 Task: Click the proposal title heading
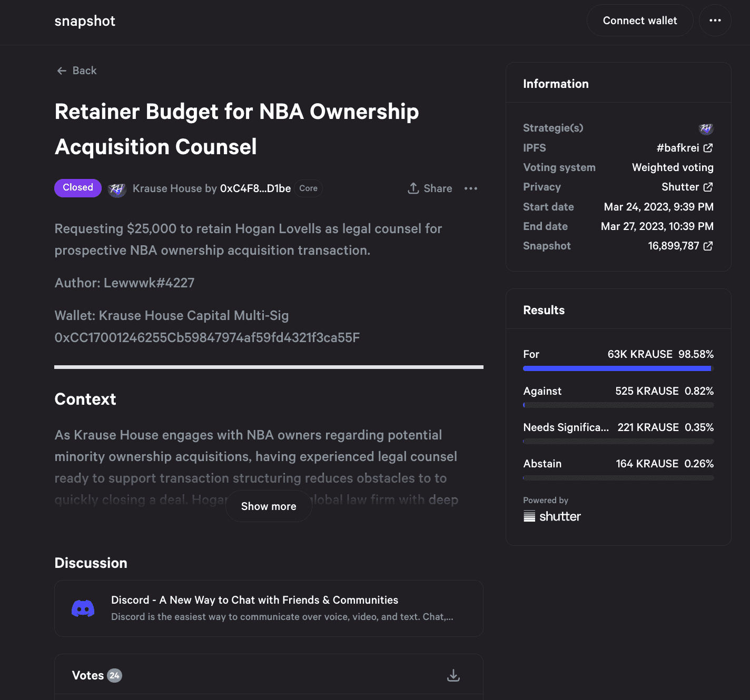pos(237,129)
